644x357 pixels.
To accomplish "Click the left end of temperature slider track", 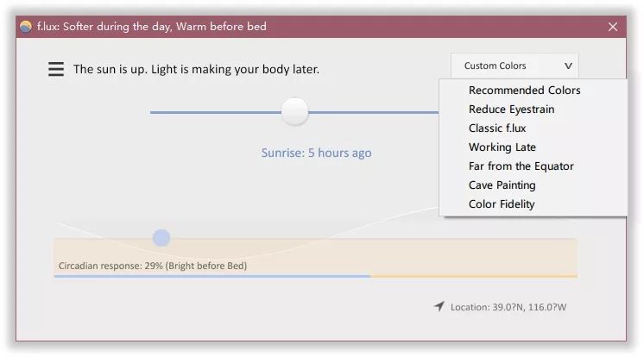I will 154,112.
